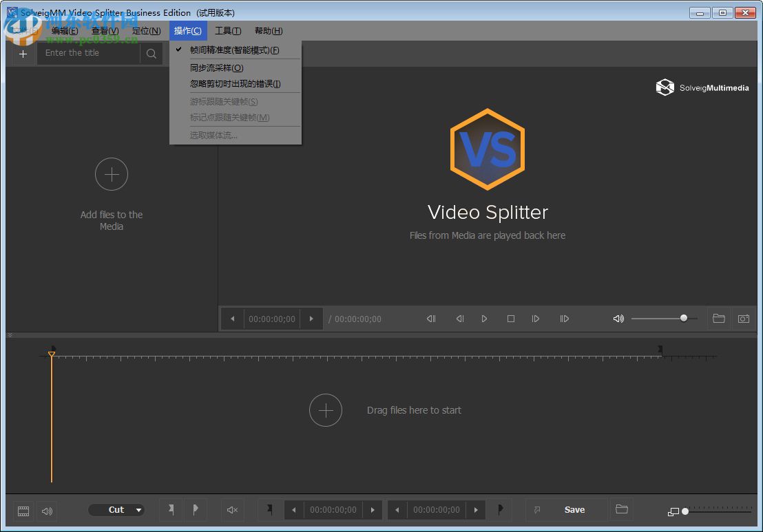This screenshot has height=532, width=763.
Task: Click inside the Enter the title field
Action: [x=90, y=53]
